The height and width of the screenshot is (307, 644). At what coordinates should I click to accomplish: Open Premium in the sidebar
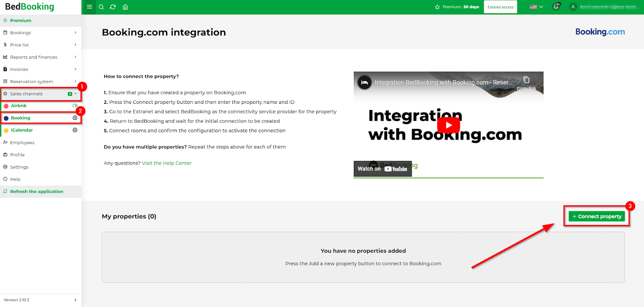point(41,21)
